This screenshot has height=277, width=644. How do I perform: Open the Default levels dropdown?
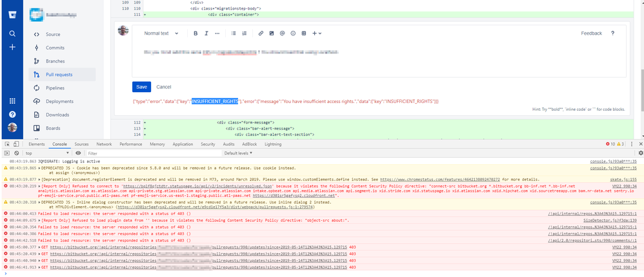(x=238, y=153)
